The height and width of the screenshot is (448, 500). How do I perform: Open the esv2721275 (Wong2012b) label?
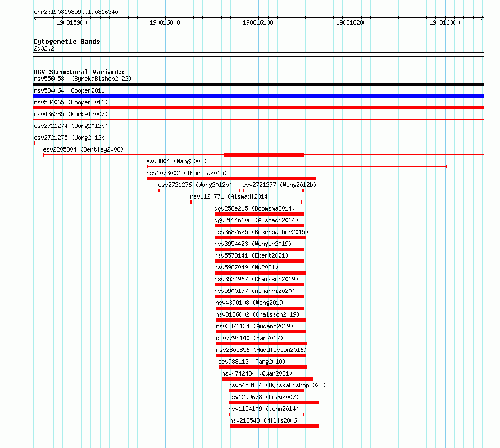click(x=71, y=138)
